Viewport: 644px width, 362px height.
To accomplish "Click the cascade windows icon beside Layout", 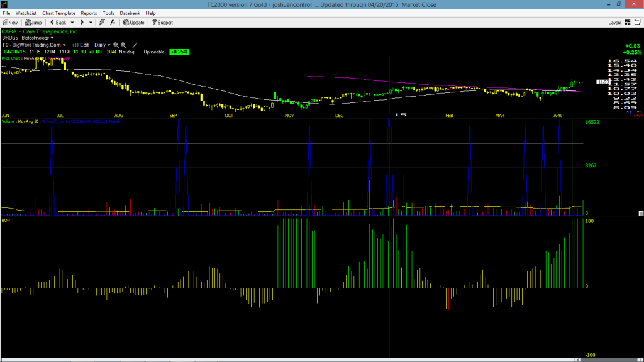I will [x=638, y=22].
